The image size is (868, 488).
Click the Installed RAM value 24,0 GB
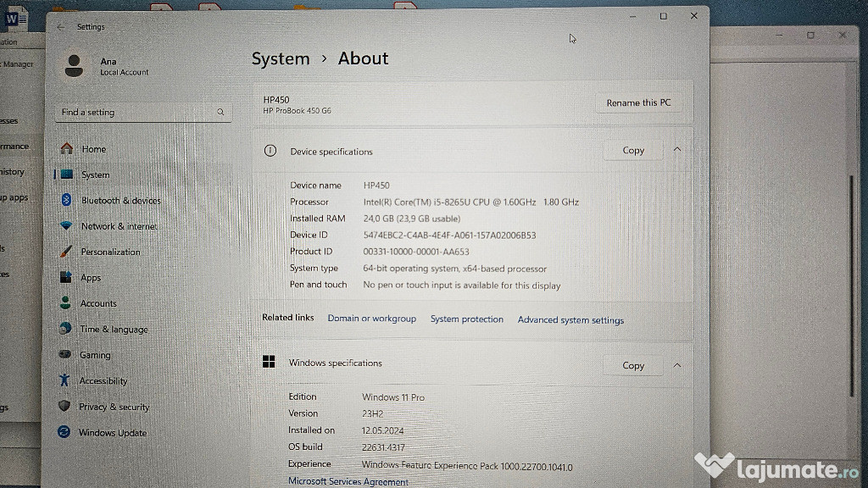coord(411,219)
